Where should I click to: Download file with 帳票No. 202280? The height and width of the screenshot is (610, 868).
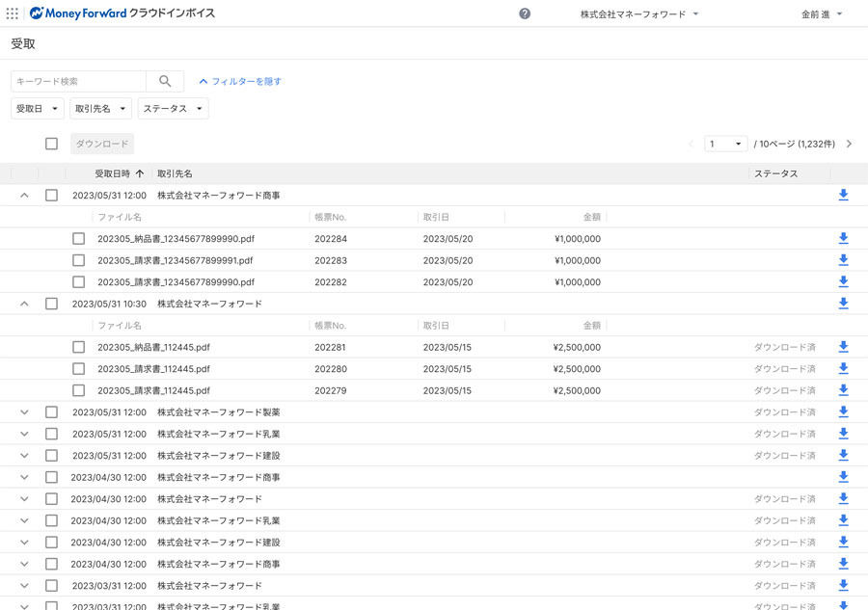pyautogui.click(x=844, y=368)
